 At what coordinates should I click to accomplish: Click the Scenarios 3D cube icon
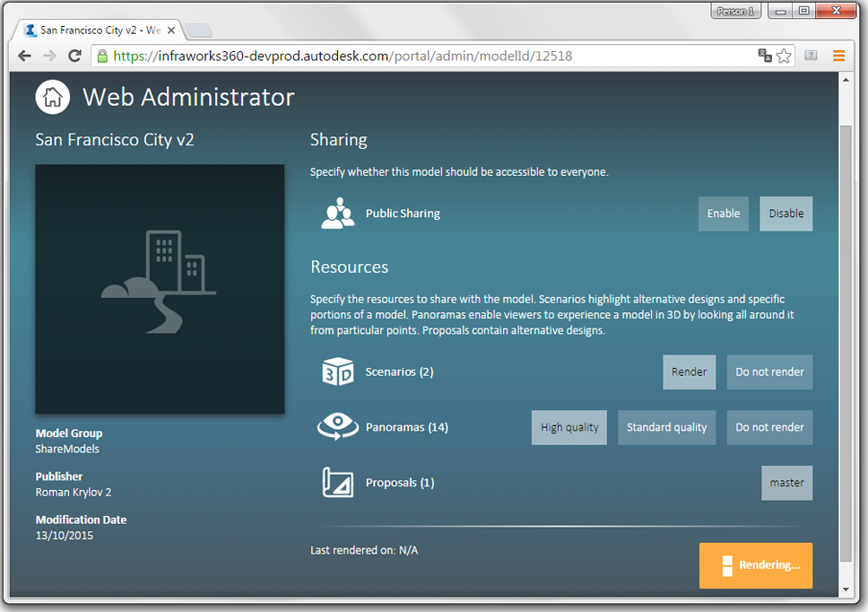coord(338,372)
